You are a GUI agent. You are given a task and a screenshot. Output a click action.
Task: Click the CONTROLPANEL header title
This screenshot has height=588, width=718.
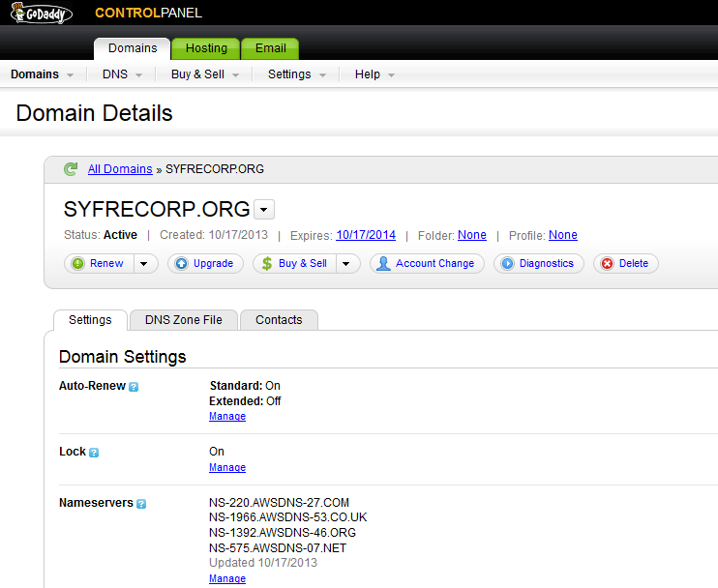click(x=148, y=13)
